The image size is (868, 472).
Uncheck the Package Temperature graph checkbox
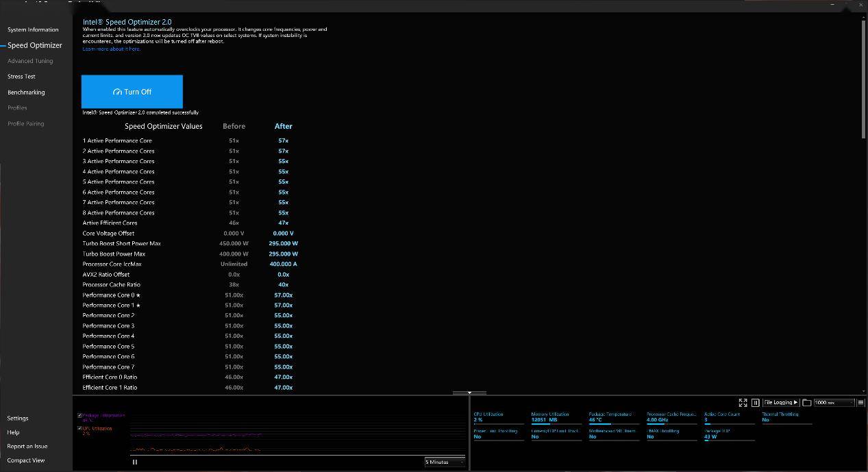tap(80, 415)
